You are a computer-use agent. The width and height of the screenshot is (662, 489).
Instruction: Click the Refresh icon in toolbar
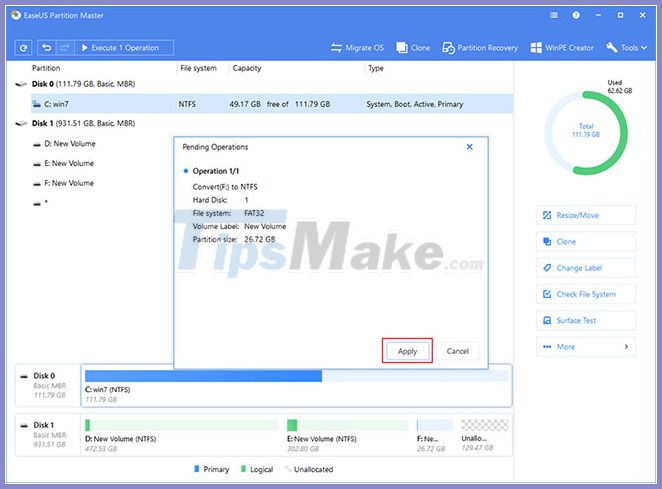(x=24, y=47)
